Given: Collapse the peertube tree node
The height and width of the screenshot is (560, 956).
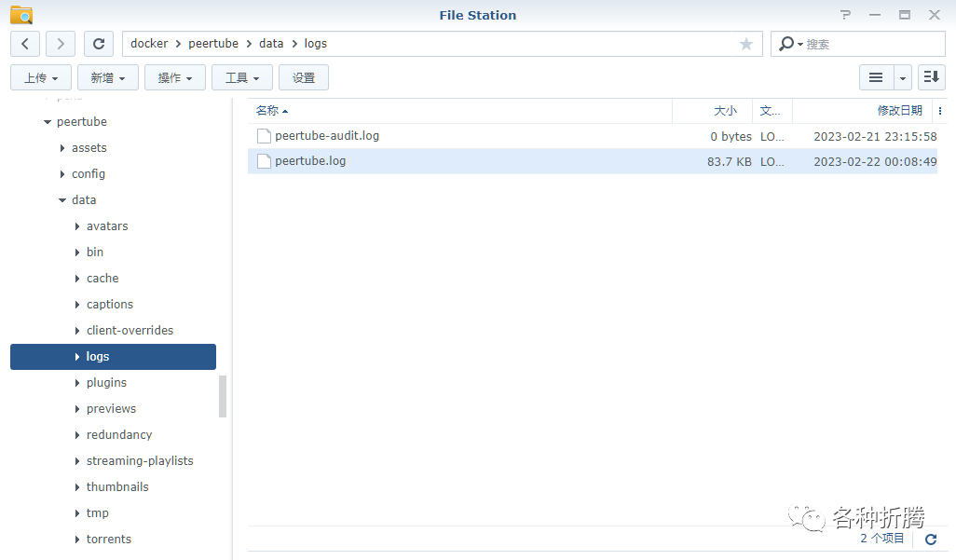Looking at the screenshot, I should [48, 122].
